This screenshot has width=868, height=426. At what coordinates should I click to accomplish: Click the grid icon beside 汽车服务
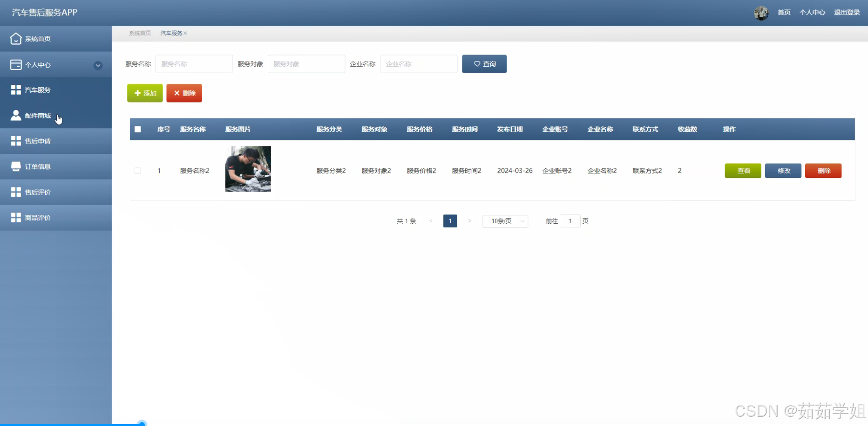(x=16, y=90)
